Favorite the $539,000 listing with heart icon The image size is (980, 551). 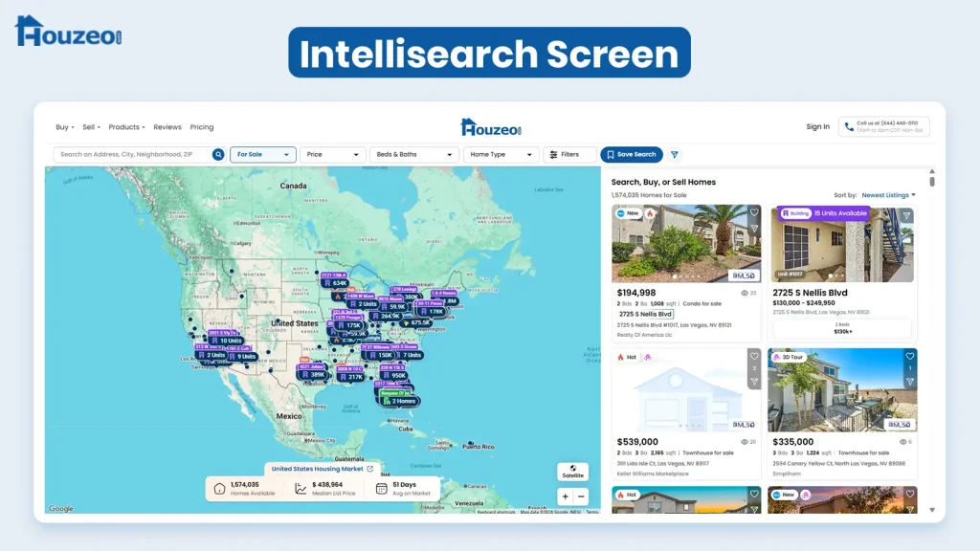(x=754, y=356)
